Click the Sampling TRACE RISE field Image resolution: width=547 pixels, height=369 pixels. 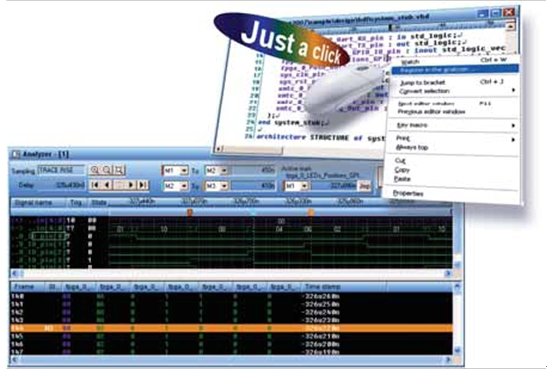tap(61, 170)
